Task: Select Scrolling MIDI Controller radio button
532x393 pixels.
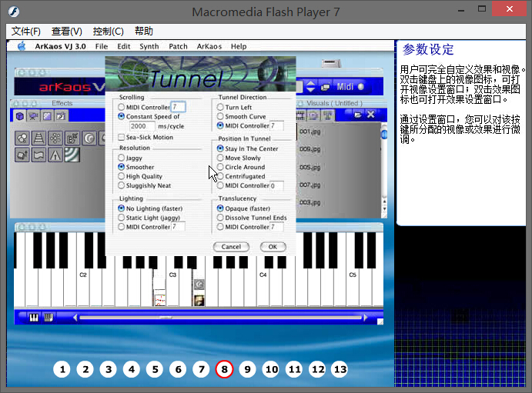Action: point(121,107)
